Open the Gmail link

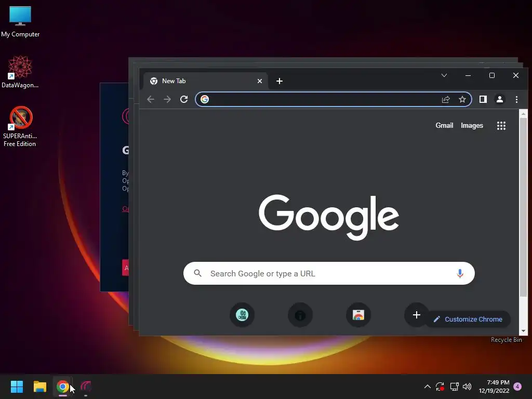point(444,126)
